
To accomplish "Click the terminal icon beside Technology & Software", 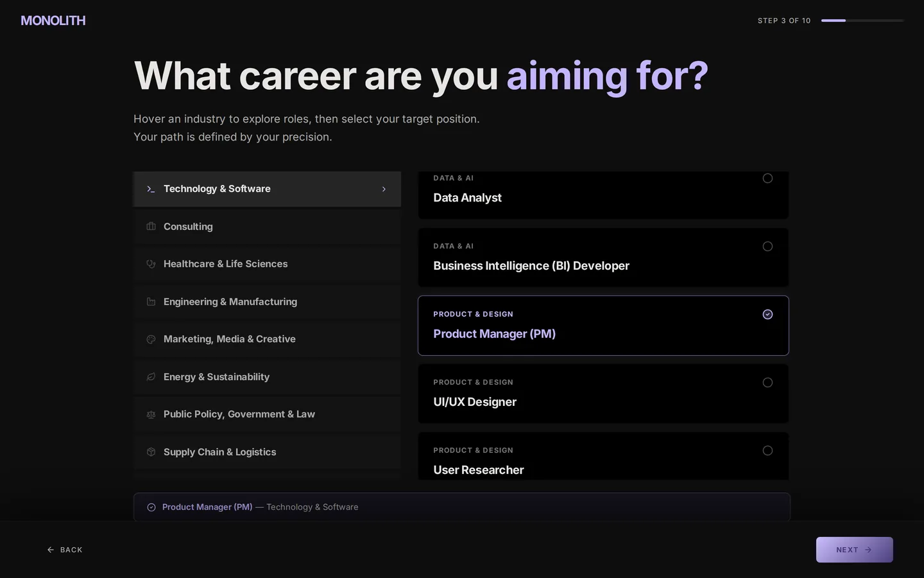I will click(151, 189).
